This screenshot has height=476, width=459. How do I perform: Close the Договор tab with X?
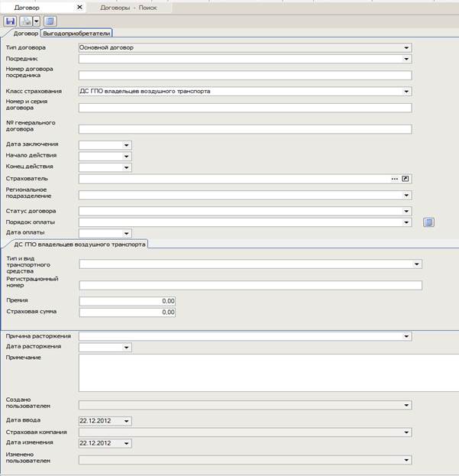[x=80, y=7]
